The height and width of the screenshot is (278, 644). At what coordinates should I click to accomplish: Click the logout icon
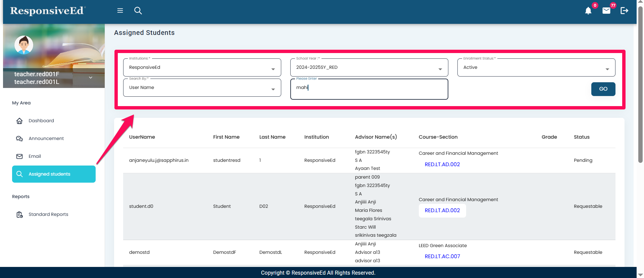click(x=624, y=11)
